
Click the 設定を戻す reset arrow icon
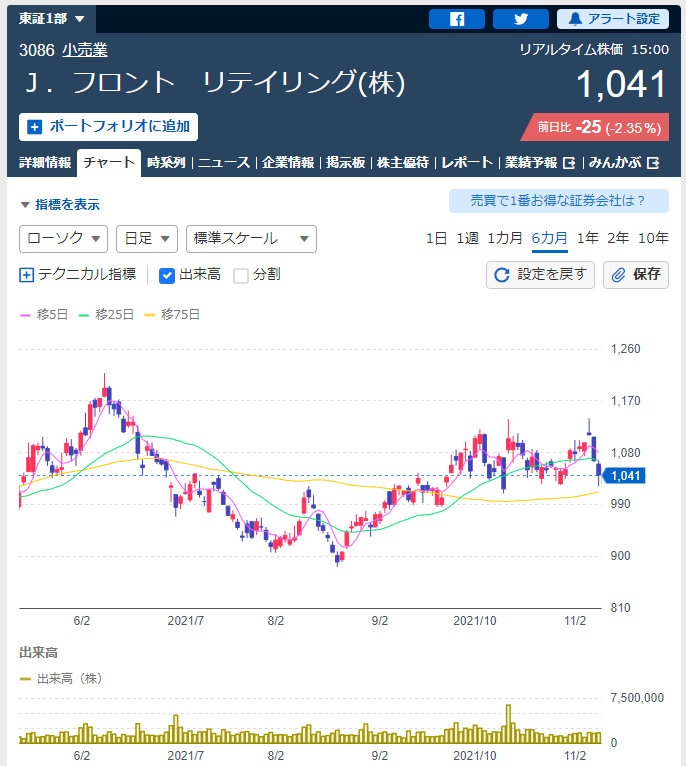tap(502, 275)
